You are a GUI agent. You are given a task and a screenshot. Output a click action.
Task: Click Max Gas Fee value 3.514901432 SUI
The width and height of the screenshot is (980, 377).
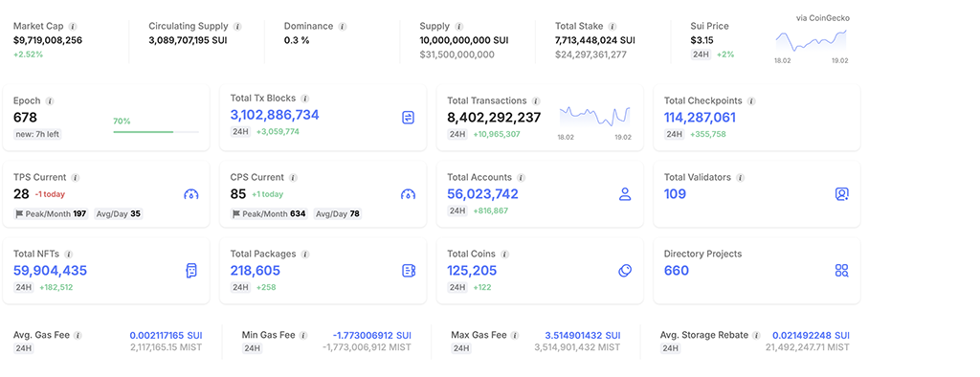click(583, 335)
